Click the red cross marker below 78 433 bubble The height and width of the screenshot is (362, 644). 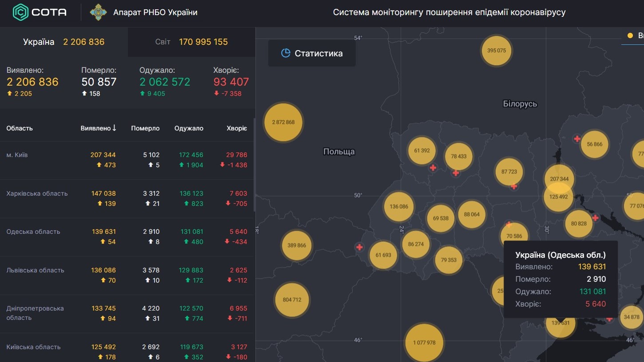(456, 173)
